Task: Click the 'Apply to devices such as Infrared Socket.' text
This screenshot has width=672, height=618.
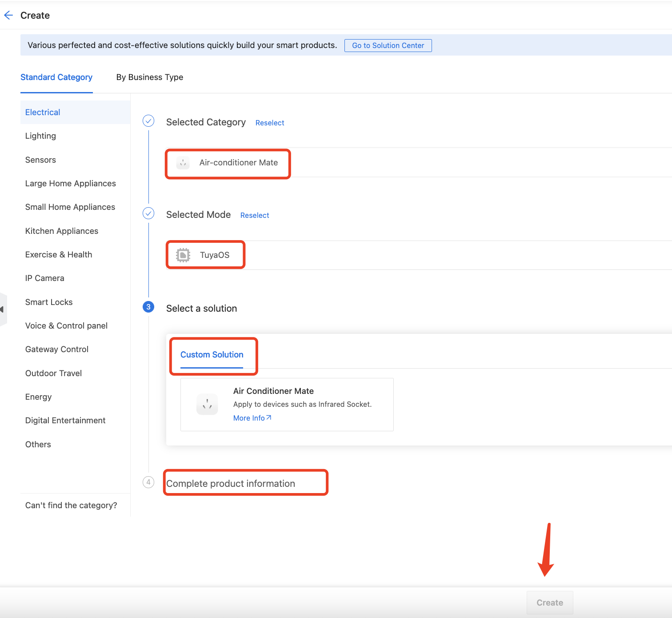Action: tap(303, 404)
